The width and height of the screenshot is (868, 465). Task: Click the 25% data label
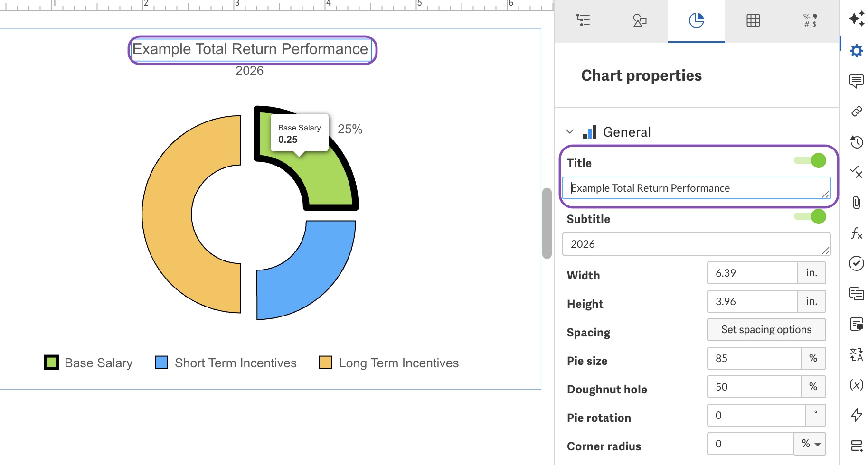(x=350, y=129)
